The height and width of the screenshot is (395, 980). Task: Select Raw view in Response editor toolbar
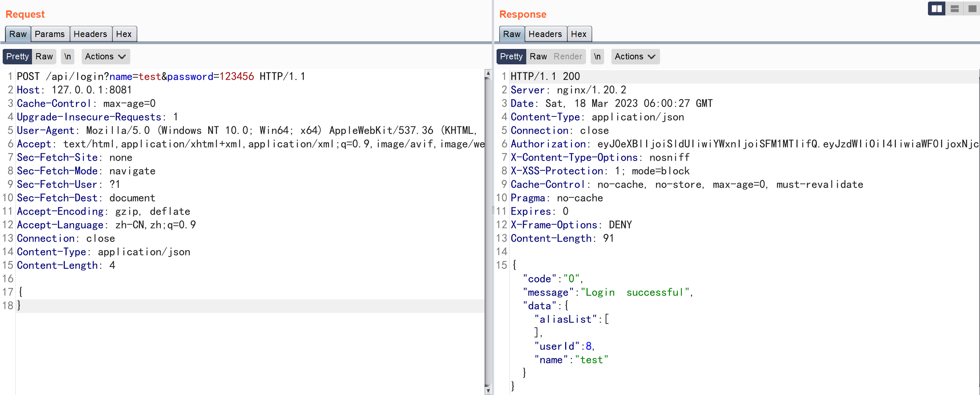pos(538,56)
